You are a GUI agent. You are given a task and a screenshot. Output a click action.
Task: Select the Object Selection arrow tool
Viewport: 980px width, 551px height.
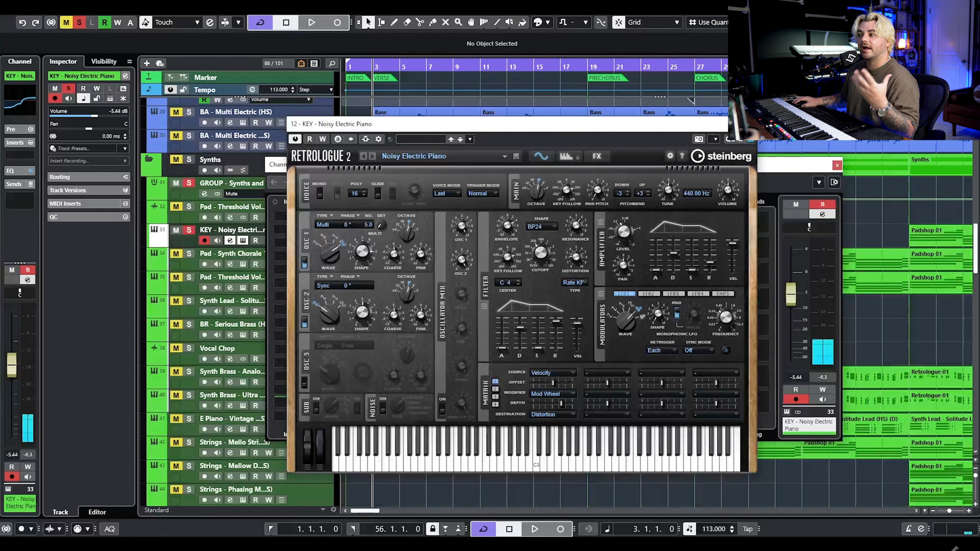coord(368,22)
